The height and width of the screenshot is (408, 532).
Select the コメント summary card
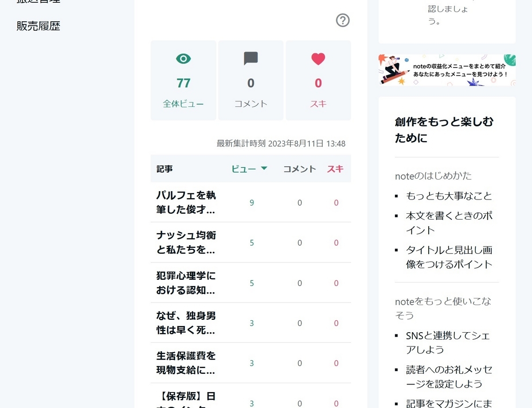point(251,80)
